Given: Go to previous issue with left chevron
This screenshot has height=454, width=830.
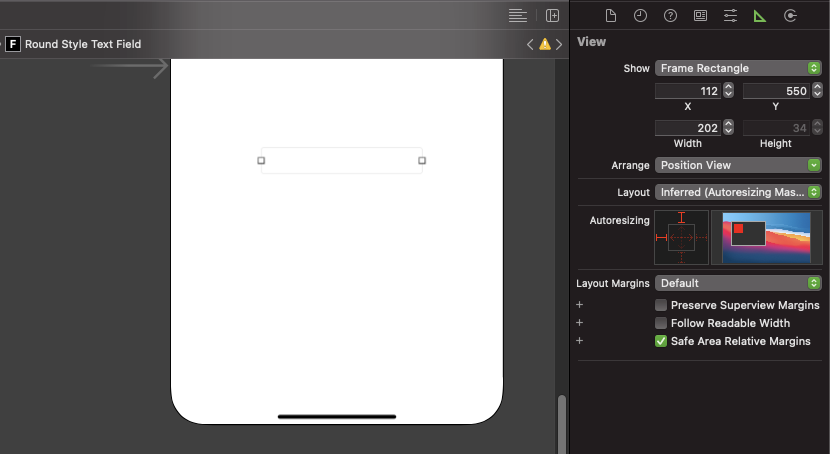Looking at the screenshot, I should pyautogui.click(x=530, y=44).
